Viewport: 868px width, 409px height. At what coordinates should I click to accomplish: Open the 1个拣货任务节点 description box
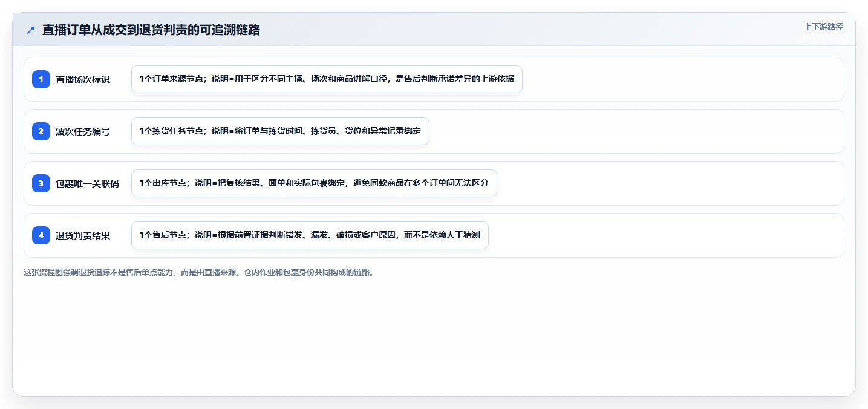tap(280, 131)
